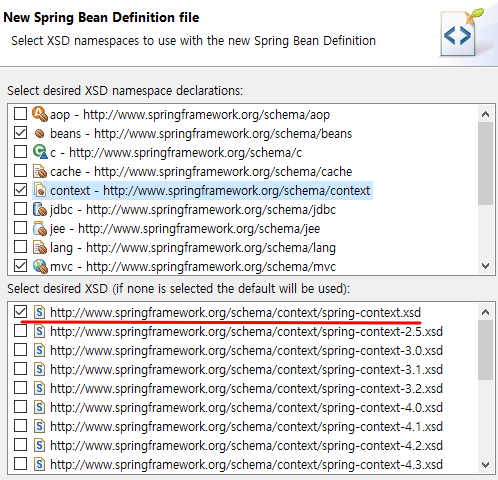Check the spring-context-3.0.xsd checkbox
The width and height of the screenshot is (498, 480).
[x=20, y=350]
